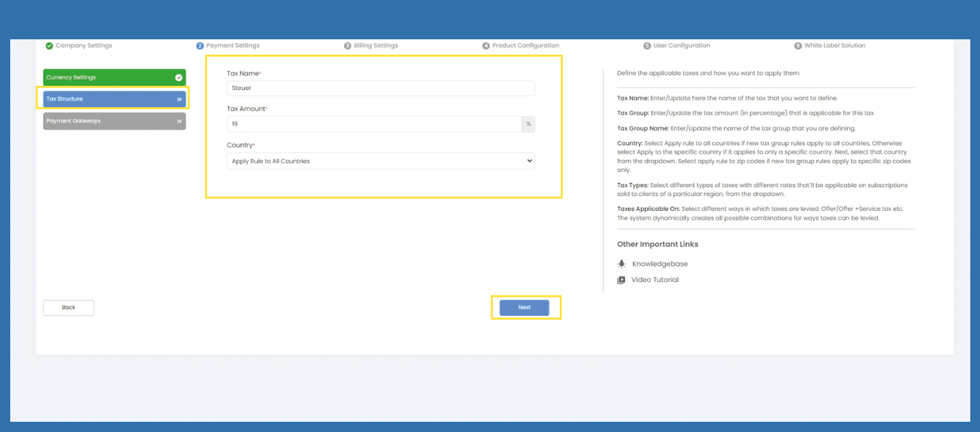Expand Payment Gateways double-chevron arrow
Viewport: 980px width, 432px height.
pos(179,122)
